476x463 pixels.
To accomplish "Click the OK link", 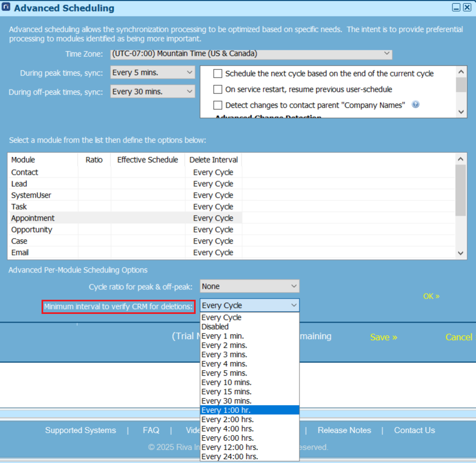I will (431, 296).
